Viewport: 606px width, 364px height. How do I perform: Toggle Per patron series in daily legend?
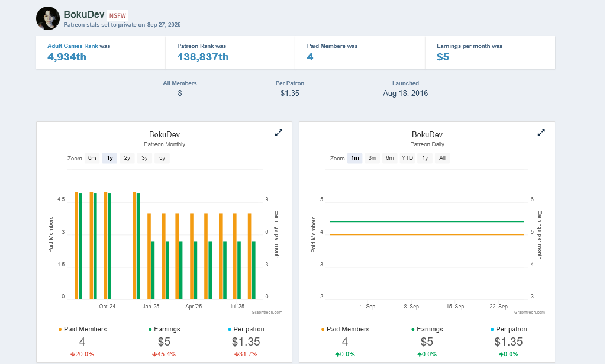click(511, 329)
